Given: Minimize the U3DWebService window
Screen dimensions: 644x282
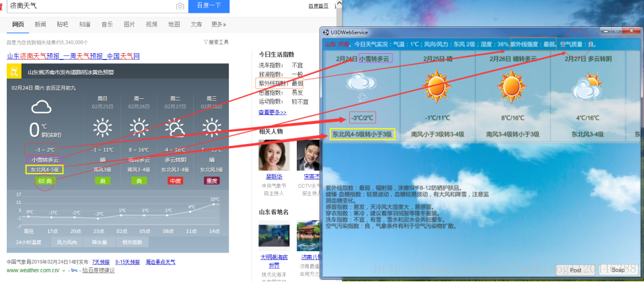Looking at the screenshot, I should click(606, 31).
